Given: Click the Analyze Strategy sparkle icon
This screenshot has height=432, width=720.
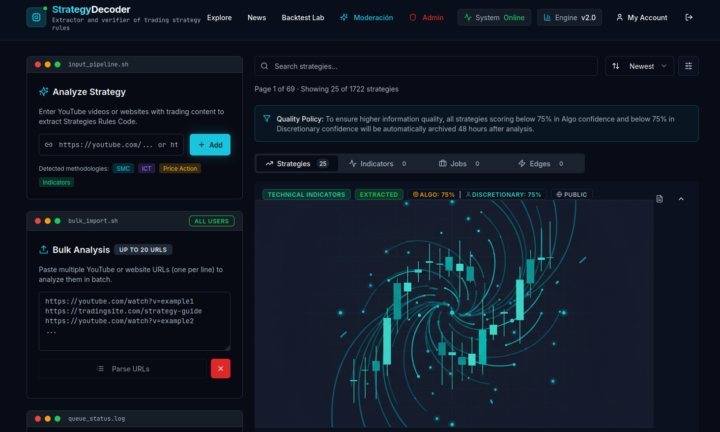Looking at the screenshot, I should click(44, 92).
